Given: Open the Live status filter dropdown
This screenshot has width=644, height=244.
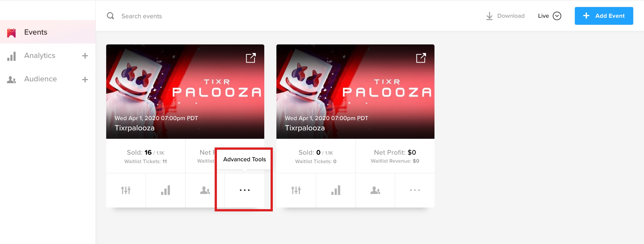Looking at the screenshot, I should [x=549, y=16].
